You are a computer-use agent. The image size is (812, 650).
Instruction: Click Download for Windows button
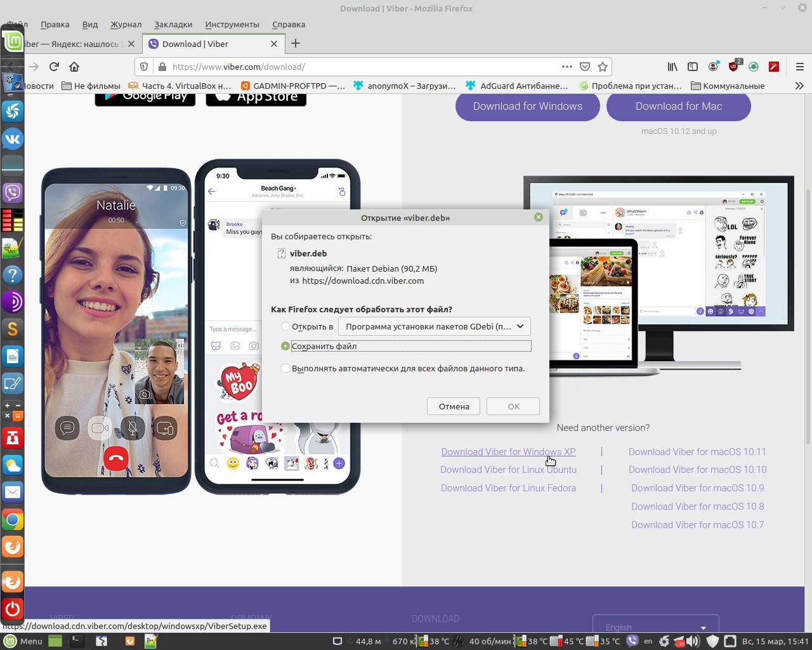[x=528, y=106]
